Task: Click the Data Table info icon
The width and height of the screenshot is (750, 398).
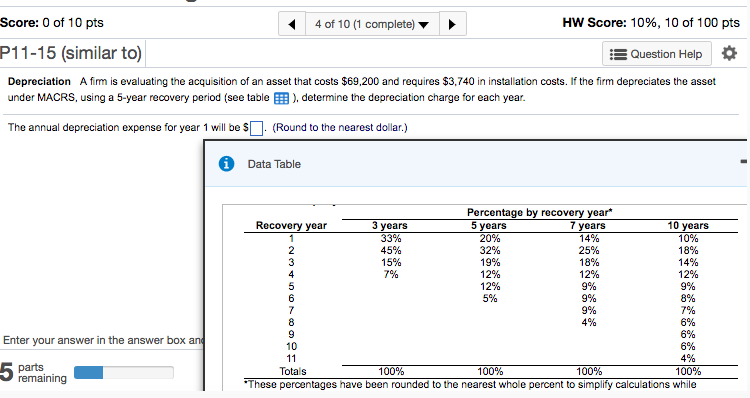Action: click(226, 164)
